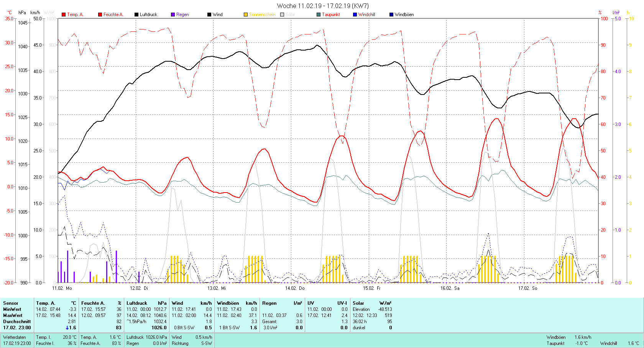Select the chart title 'Woche 11.02.19 - 17.02.19 (KW7)'

pos(323,6)
